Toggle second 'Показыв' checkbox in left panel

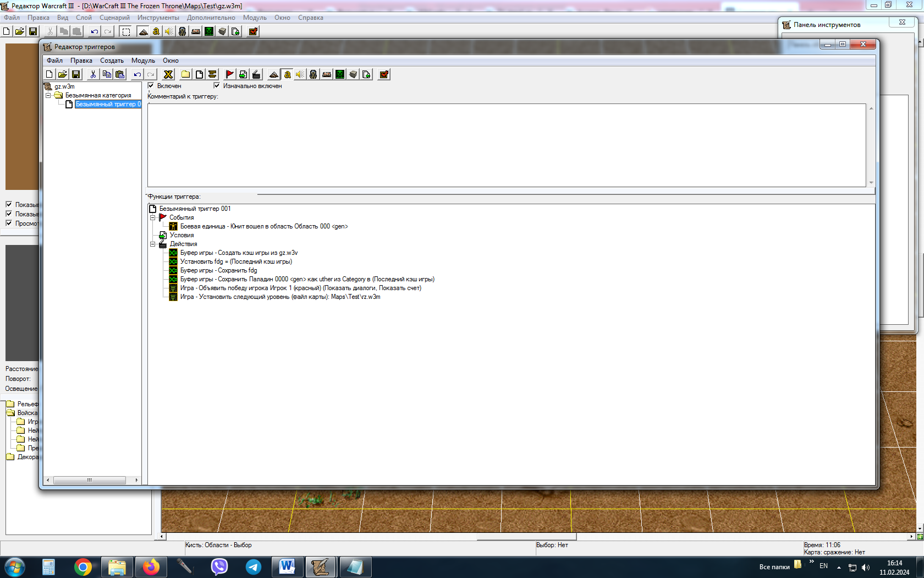9,214
